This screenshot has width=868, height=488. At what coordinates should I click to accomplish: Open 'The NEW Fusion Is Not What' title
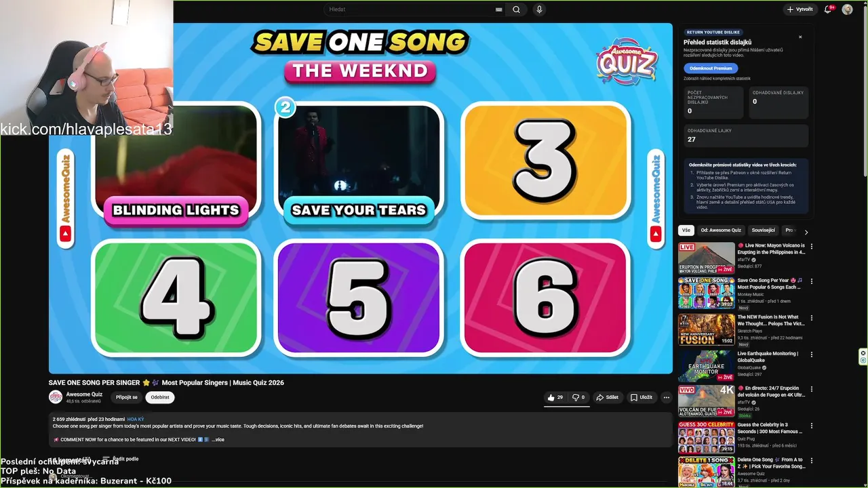coord(771,320)
